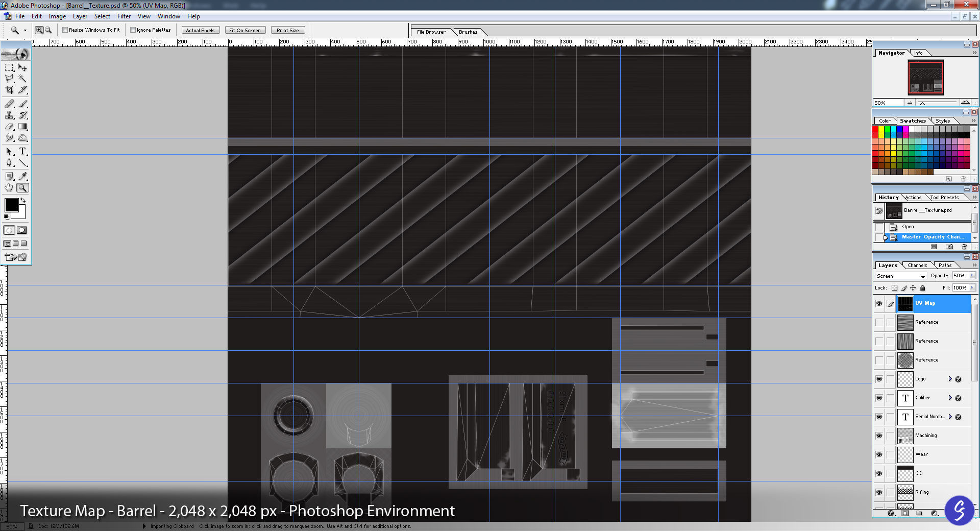The image size is (980, 531).
Task: Toggle lock all for the layer
Action: tap(922, 288)
